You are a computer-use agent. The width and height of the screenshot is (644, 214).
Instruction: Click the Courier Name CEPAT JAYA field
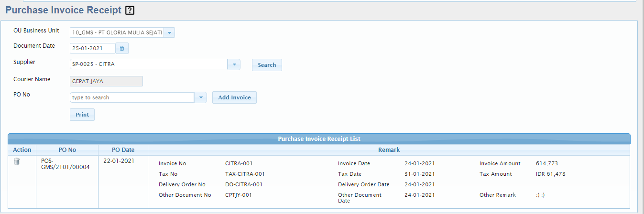(106, 81)
